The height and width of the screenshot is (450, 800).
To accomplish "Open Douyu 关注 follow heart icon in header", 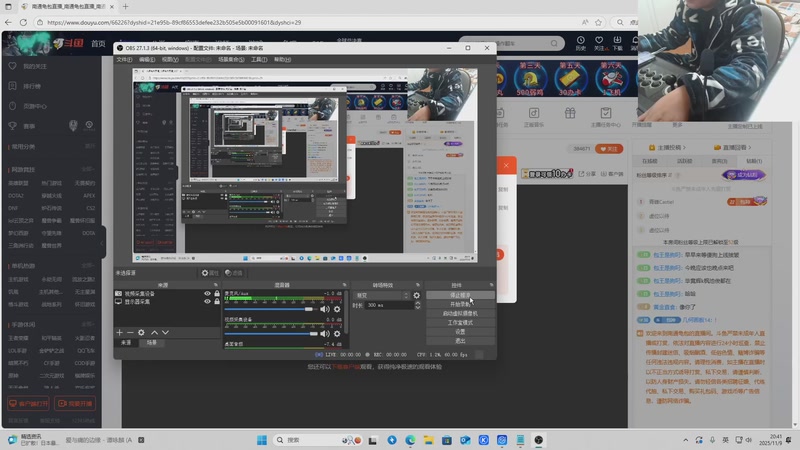I will pos(599,43).
